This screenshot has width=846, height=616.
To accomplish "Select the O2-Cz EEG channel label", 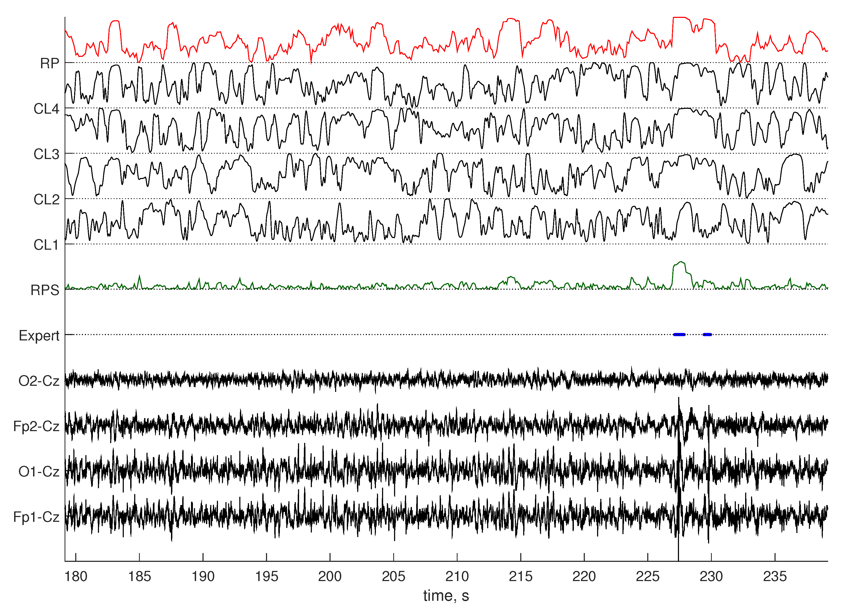I will 39,381.
